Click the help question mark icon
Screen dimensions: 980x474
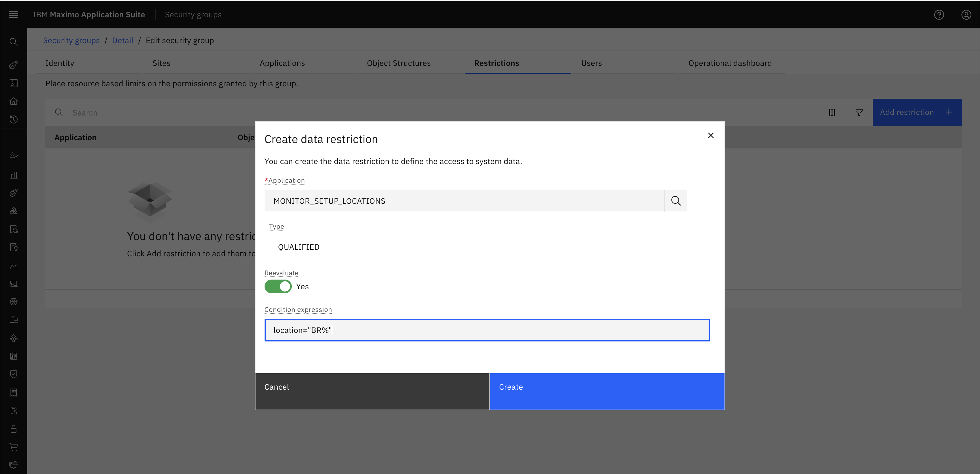[939, 14]
